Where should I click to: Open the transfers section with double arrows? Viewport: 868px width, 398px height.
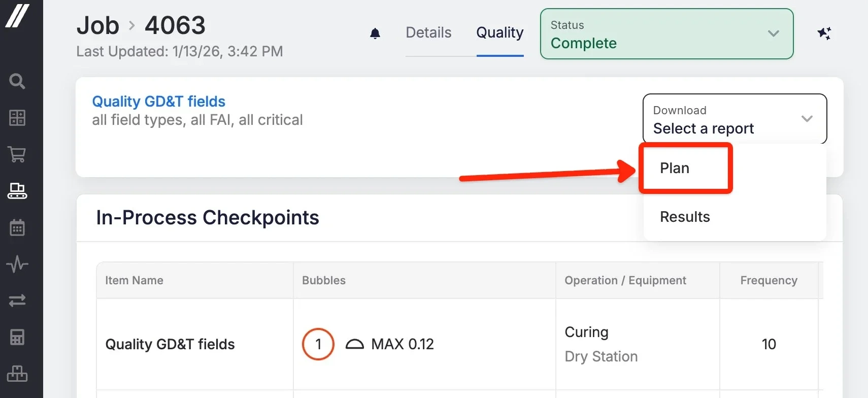coord(17,301)
